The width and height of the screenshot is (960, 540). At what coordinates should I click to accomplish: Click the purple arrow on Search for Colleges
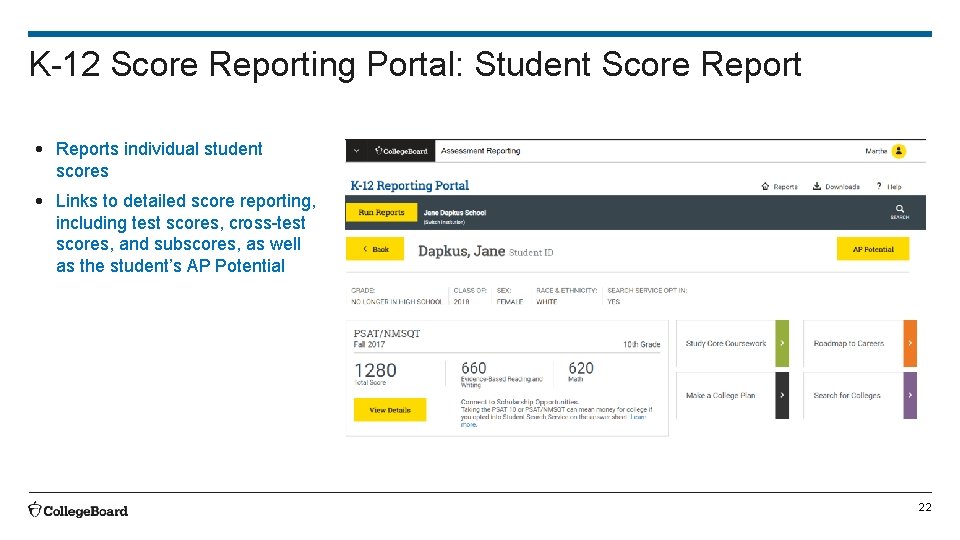coord(910,396)
